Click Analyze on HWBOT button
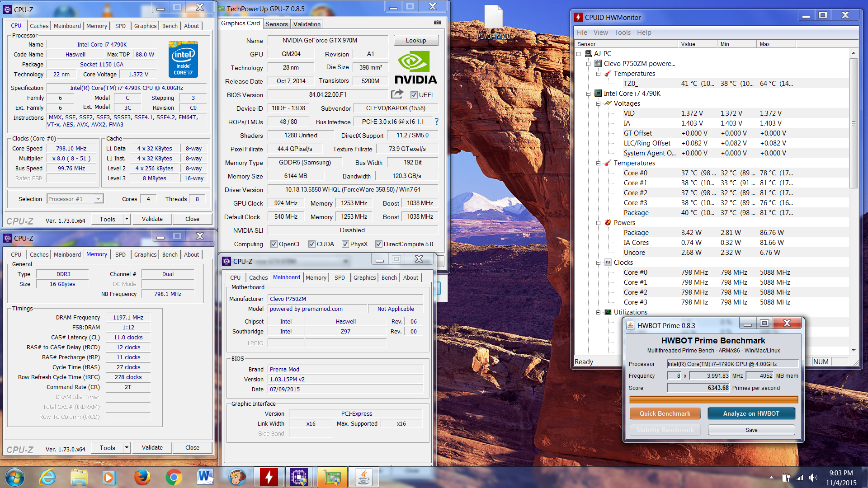The image size is (868, 488). coord(751,413)
